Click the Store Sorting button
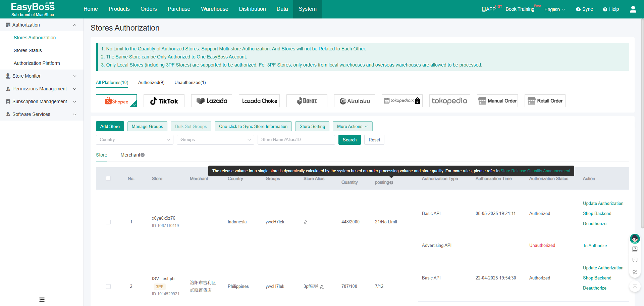Screen dimensions: 644x306 [x=312, y=126]
